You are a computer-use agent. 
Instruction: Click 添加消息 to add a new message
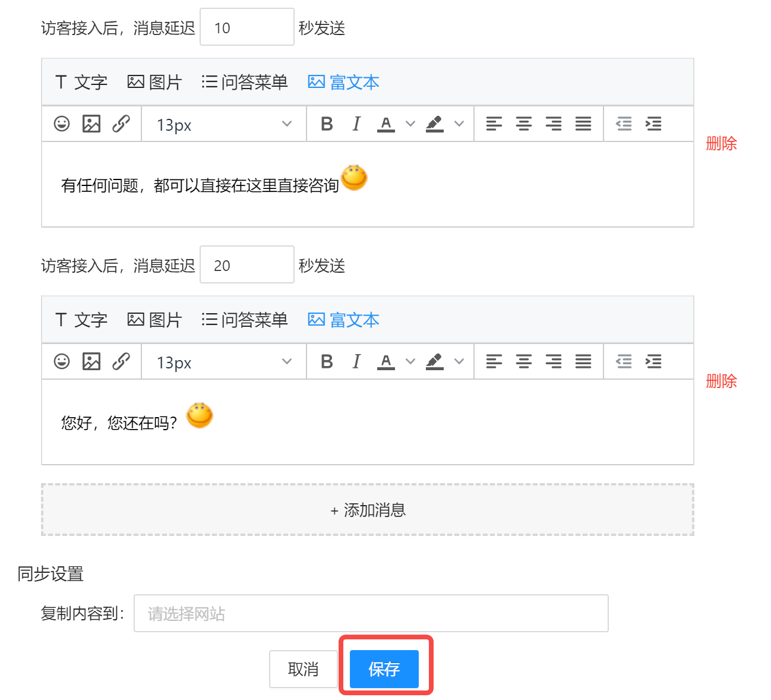pyautogui.click(x=367, y=509)
